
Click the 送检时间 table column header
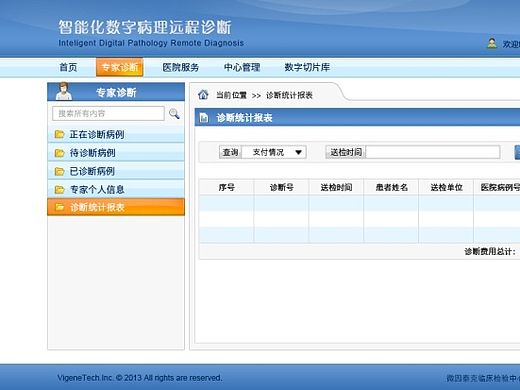pos(336,187)
